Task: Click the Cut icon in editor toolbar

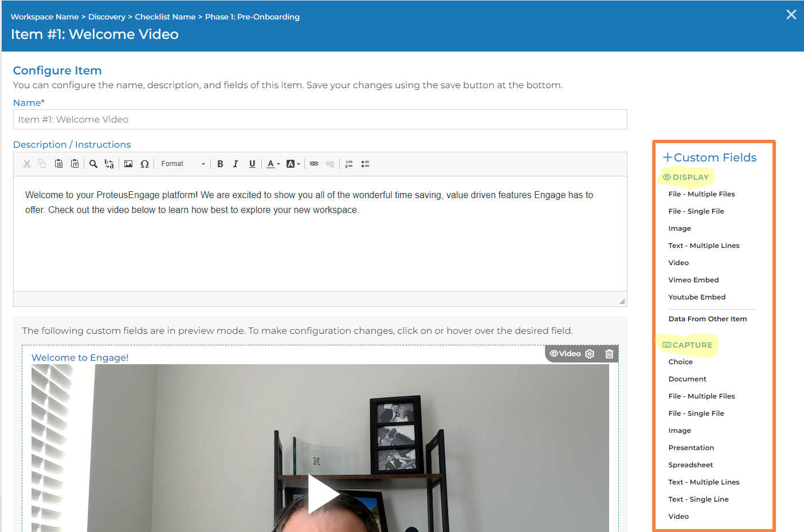Action: tap(27, 164)
